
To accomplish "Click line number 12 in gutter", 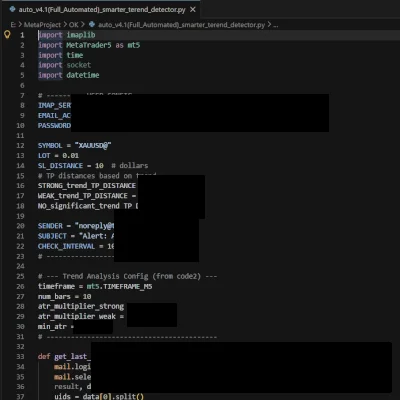I will click(x=20, y=145).
